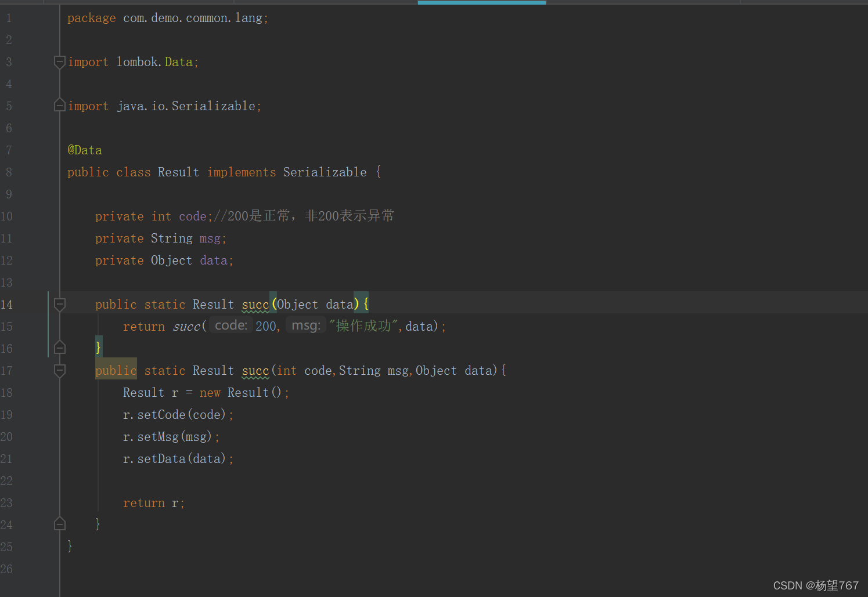Place cursor at 'return r;' statement
Image resolution: width=868 pixels, height=597 pixels.
click(153, 503)
